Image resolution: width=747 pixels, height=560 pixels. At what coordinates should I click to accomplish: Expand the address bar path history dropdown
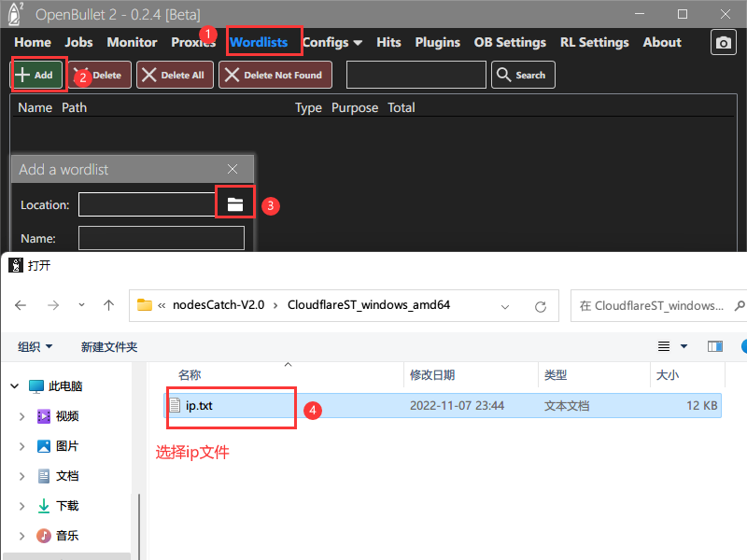[x=505, y=305]
